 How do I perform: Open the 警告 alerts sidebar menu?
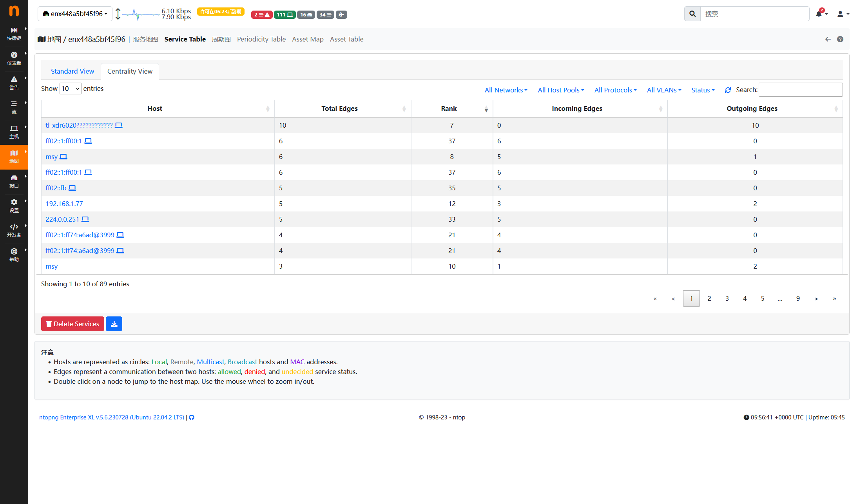[14, 83]
